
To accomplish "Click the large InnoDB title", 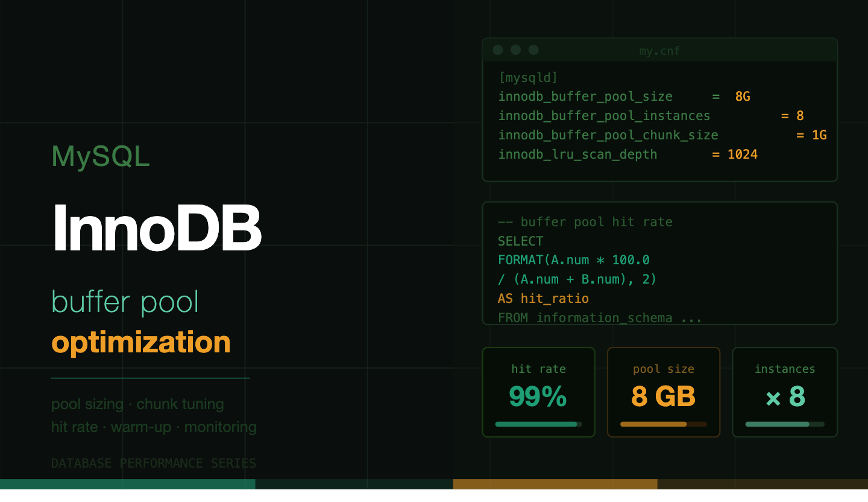I will pos(157,228).
